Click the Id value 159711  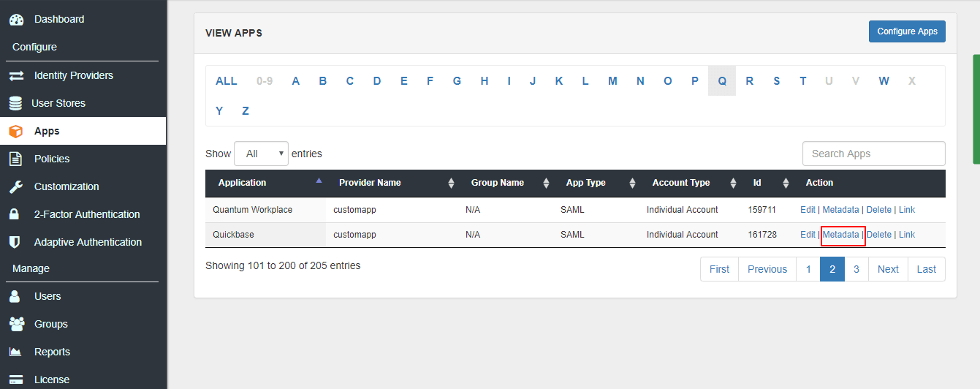click(x=762, y=210)
